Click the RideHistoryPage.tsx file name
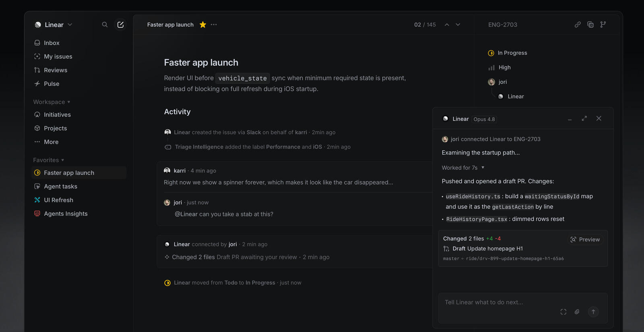 coord(477,219)
